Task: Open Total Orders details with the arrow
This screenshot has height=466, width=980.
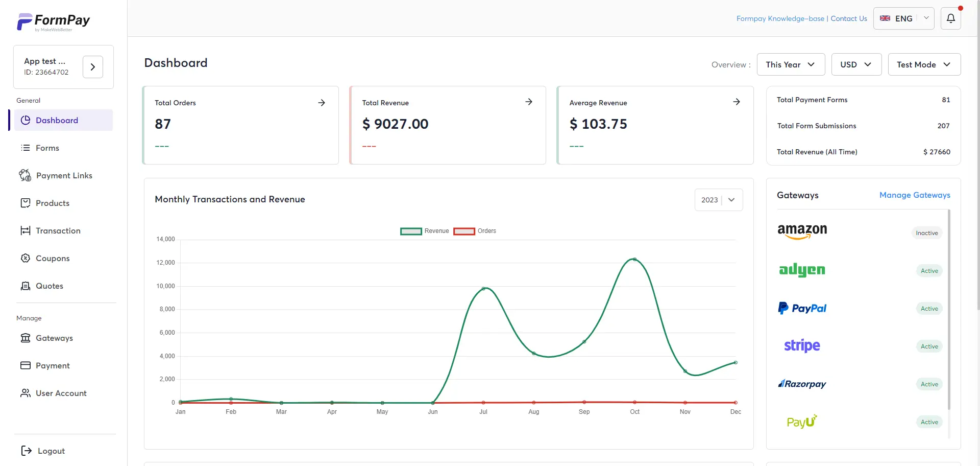Action: (x=322, y=102)
